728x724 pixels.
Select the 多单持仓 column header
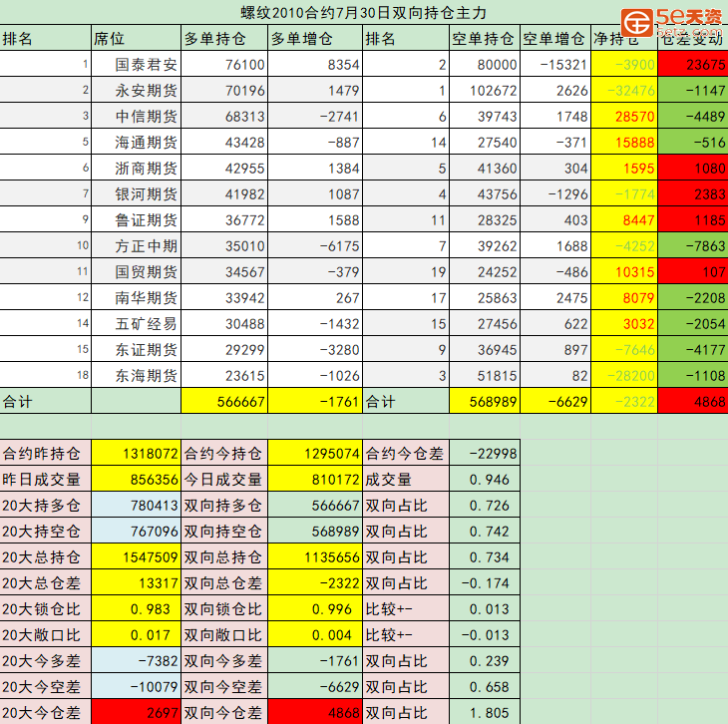[x=224, y=39]
